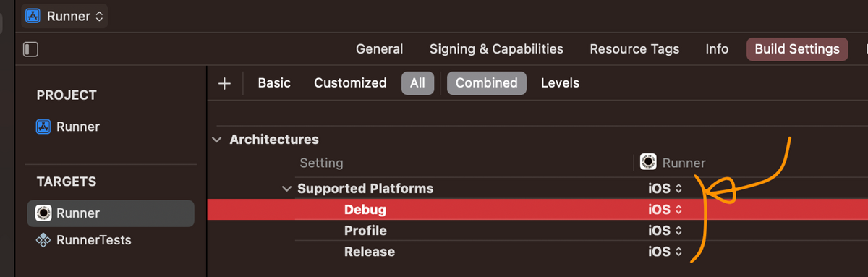Select Runner project blueprint icon
Image resolution: width=868 pixels, height=277 pixels.
(x=43, y=127)
